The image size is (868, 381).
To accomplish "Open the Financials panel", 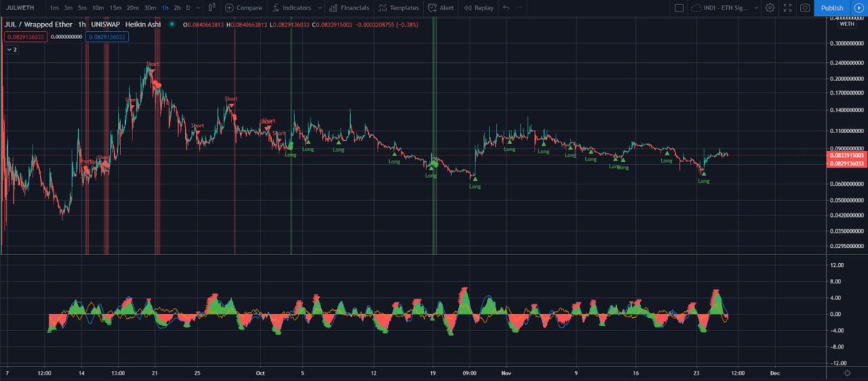I will tap(349, 8).
